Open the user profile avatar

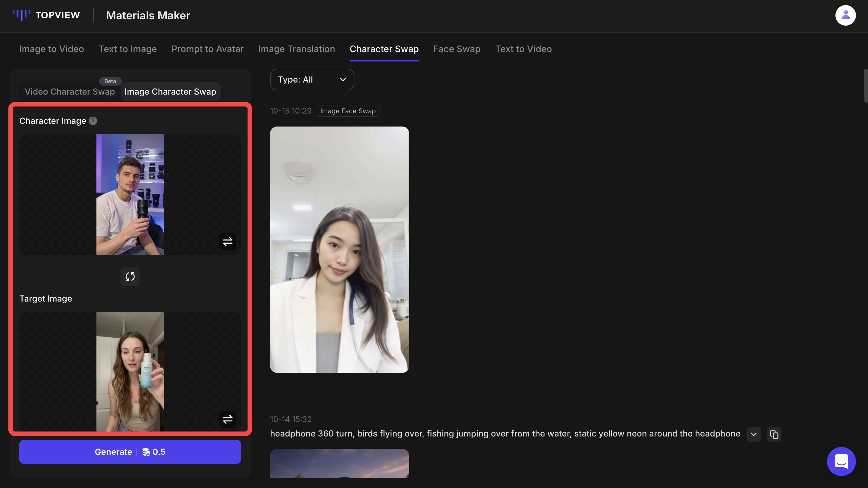845,15
